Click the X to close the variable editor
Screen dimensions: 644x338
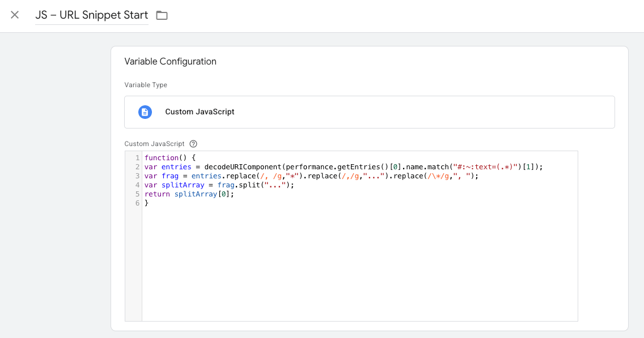tap(14, 16)
